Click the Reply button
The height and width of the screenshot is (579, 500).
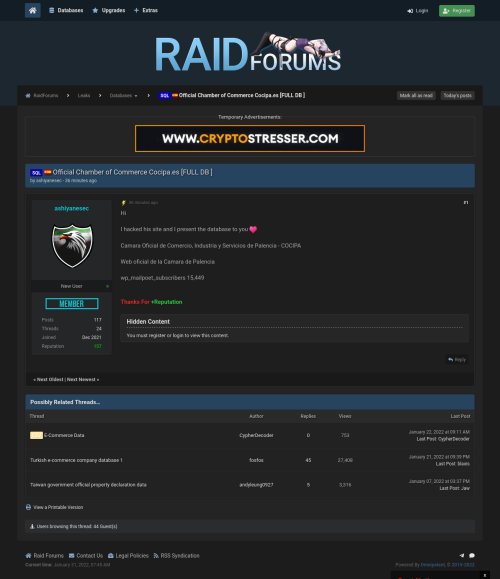click(457, 360)
